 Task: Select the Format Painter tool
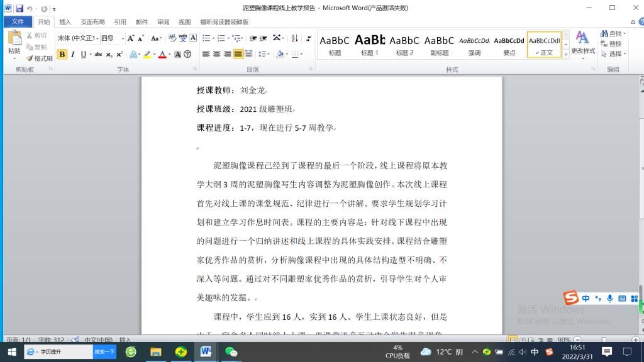pyautogui.click(x=39, y=58)
